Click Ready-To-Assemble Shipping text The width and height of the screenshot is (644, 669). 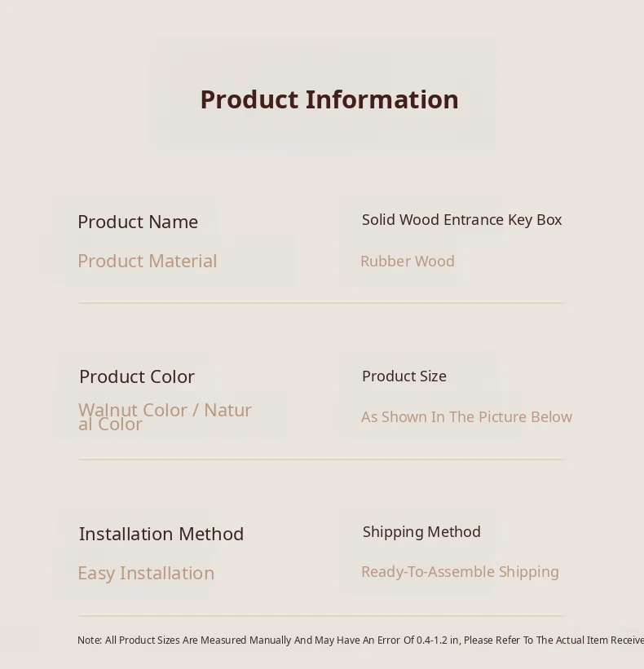[x=460, y=572]
